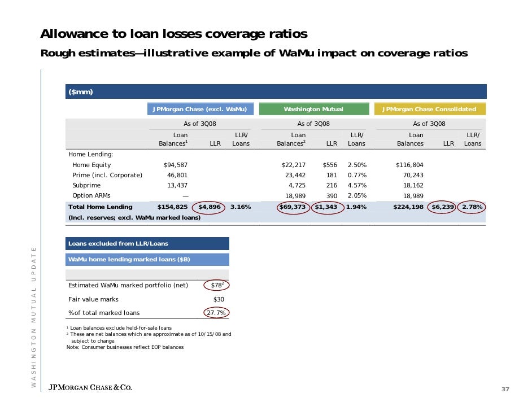The image size is (532, 411).
Task: Click 'Note: Consumer businesses reflect EOP balances'
Action: coord(125,347)
